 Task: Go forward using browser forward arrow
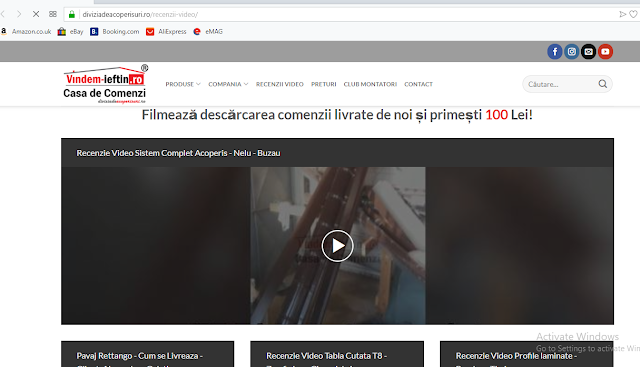[x=19, y=14]
